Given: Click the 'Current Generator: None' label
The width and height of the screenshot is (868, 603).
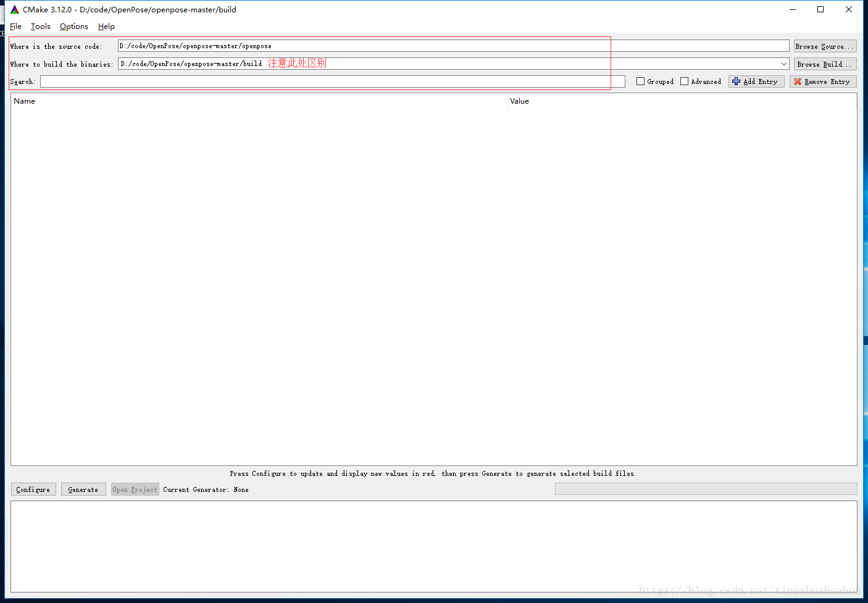Looking at the screenshot, I should tap(206, 490).
